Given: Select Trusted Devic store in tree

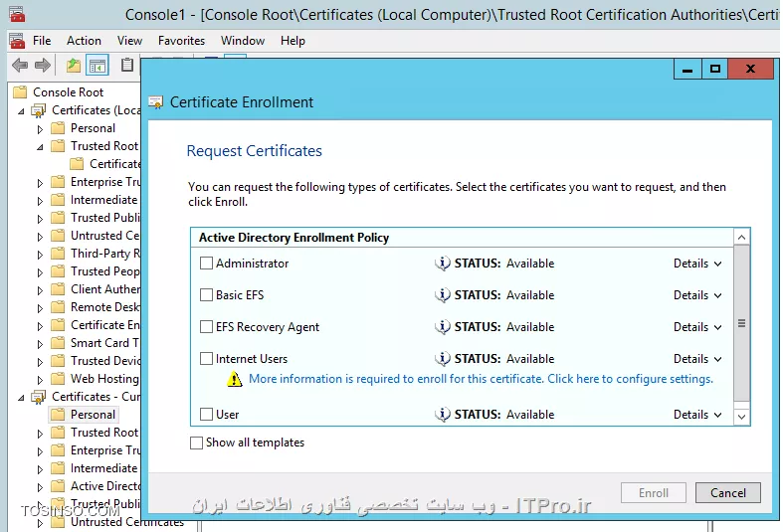Looking at the screenshot, I should tap(105, 361).
